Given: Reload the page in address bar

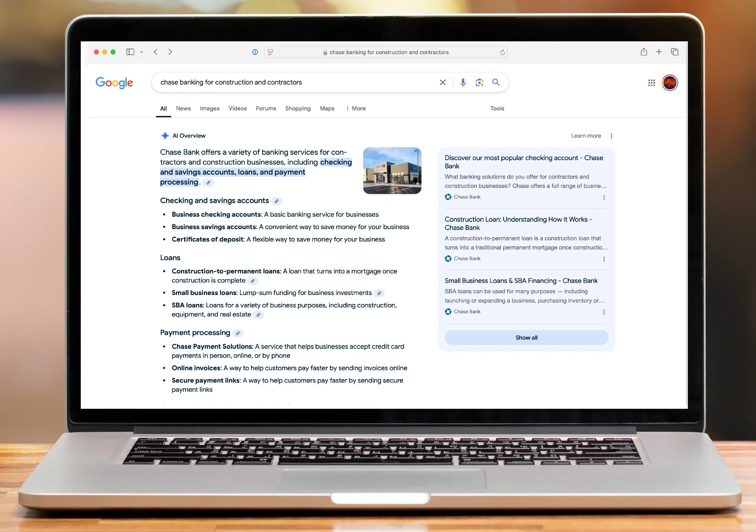Looking at the screenshot, I should [502, 52].
